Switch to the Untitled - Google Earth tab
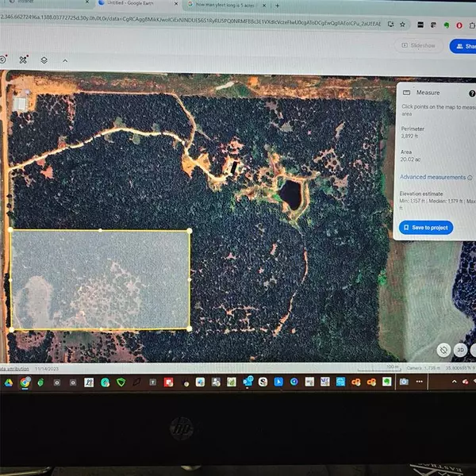This screenshot has height=476, width=476. [127, 5]
